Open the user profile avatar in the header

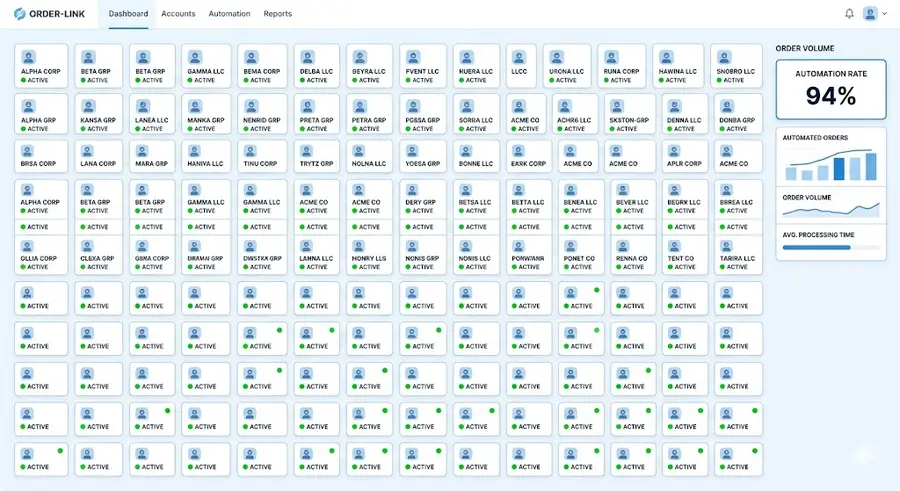(x=870, y=13)
